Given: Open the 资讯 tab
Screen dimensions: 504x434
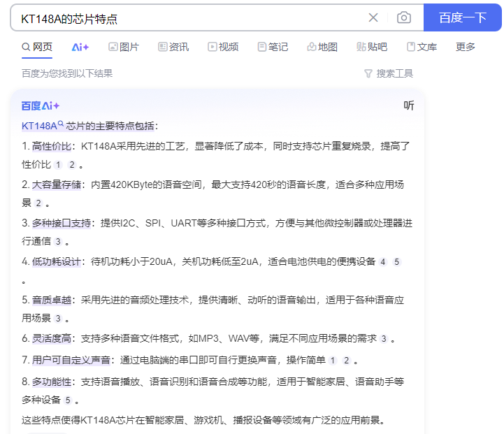Looking at the screenshot, I should [x=173, y=47].
